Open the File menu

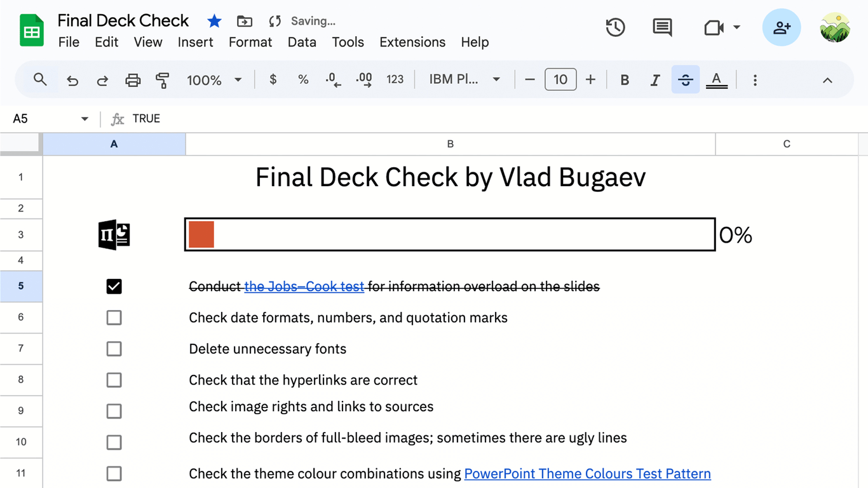click(69, 42)
